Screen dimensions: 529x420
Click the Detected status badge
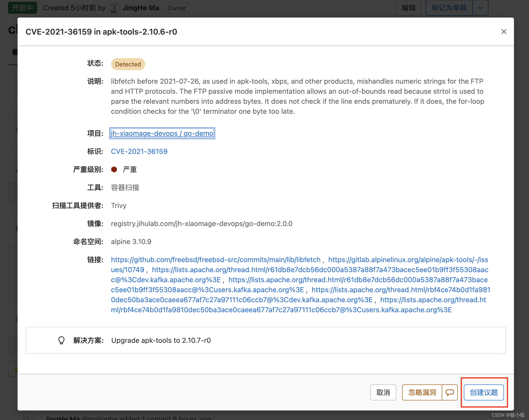128,64
